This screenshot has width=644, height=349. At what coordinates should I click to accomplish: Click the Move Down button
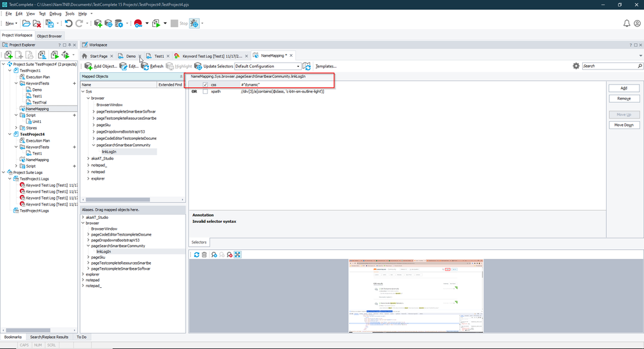pyautogui.click(x=623, y=125)
